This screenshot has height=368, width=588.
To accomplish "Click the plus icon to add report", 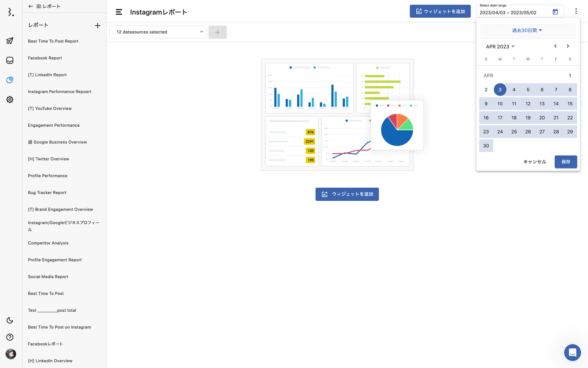I will pos(97,25).
